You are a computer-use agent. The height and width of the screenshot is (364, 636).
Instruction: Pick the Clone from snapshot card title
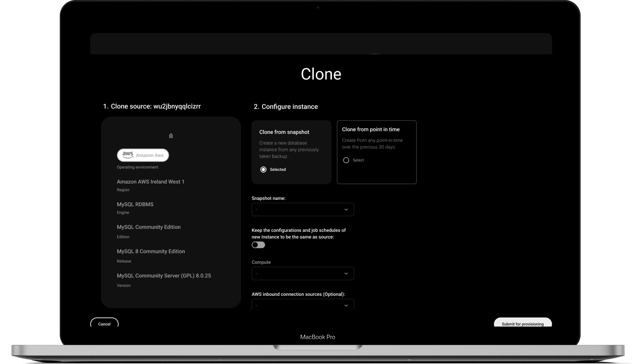tap(284, 132)
